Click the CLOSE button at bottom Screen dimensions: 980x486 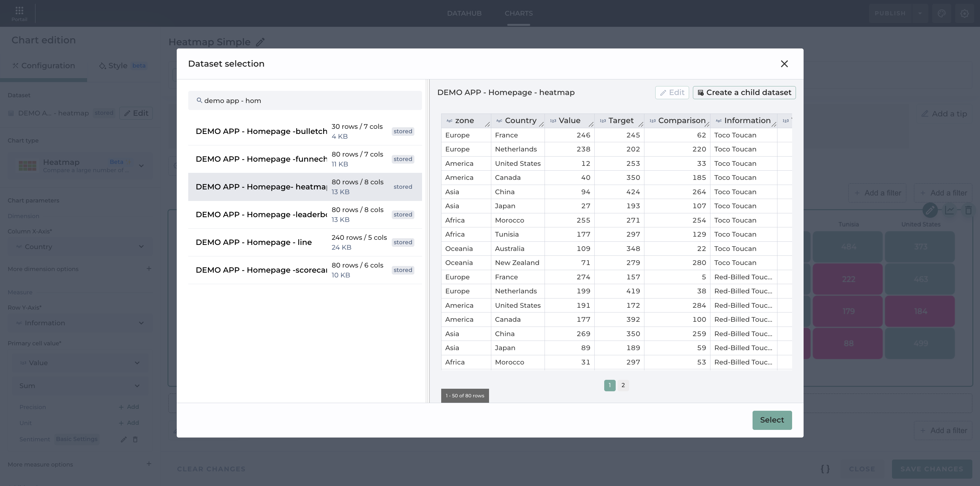coord(862,469)
